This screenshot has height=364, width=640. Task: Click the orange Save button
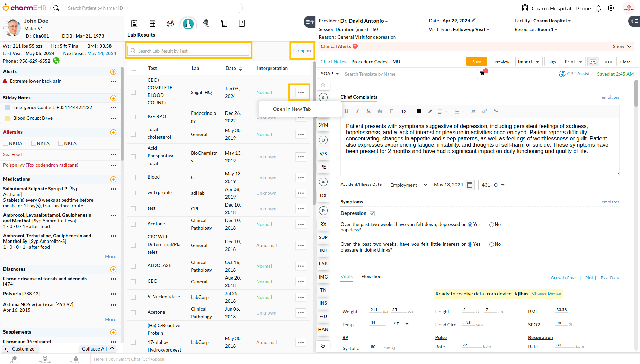pyautogui.click(x=477, y=62)
